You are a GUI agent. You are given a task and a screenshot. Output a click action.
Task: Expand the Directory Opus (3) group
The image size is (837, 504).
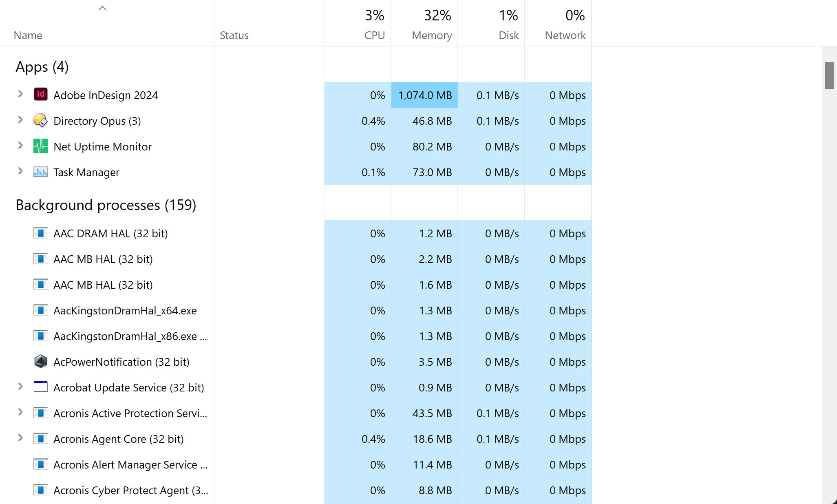click(20, 120)
